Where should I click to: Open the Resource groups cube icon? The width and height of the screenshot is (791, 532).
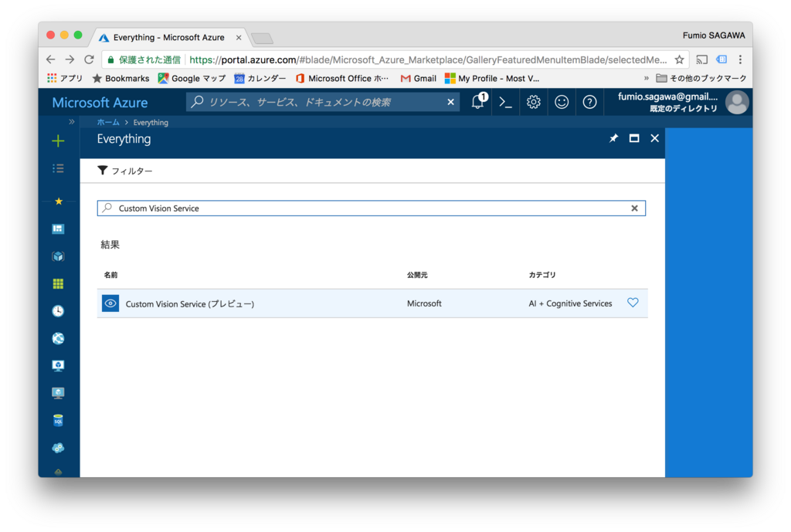coord(58,256)
